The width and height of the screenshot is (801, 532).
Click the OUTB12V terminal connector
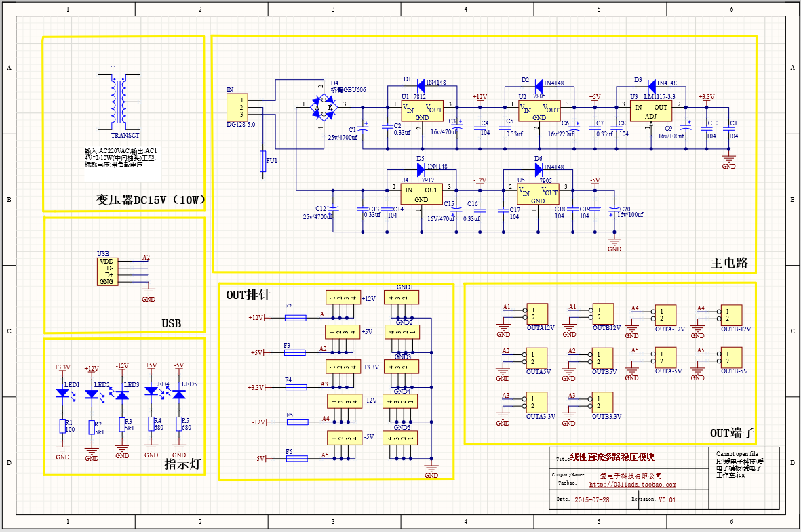pyautogui.click(x=604, y=314)
